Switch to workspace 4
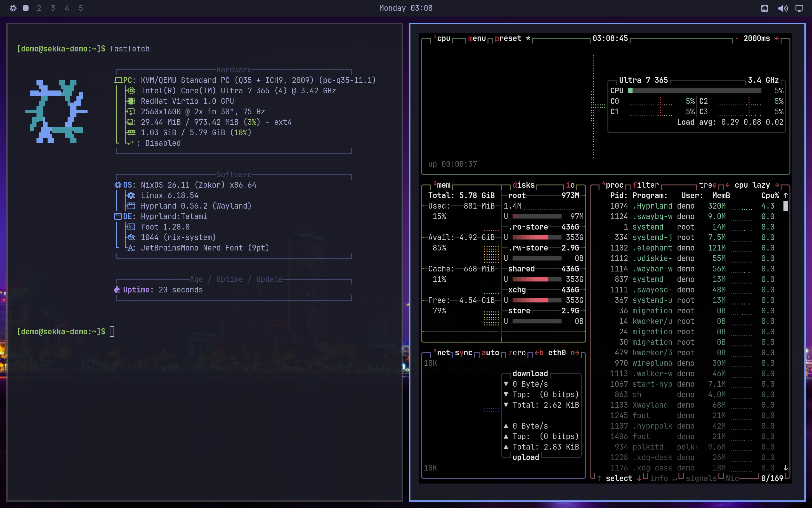Image resolution: width=812 pixels, height=508 pixels. click(x=67, y=8)
